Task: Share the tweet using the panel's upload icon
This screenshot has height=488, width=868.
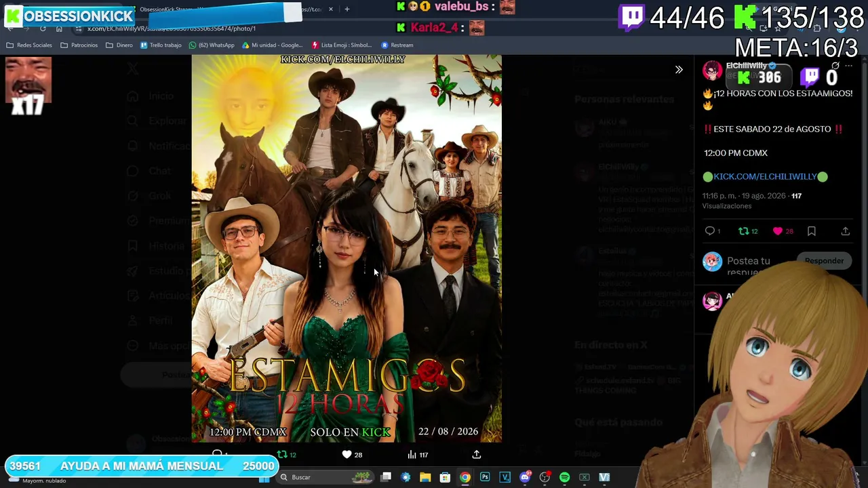Action: tap(846, 231)
